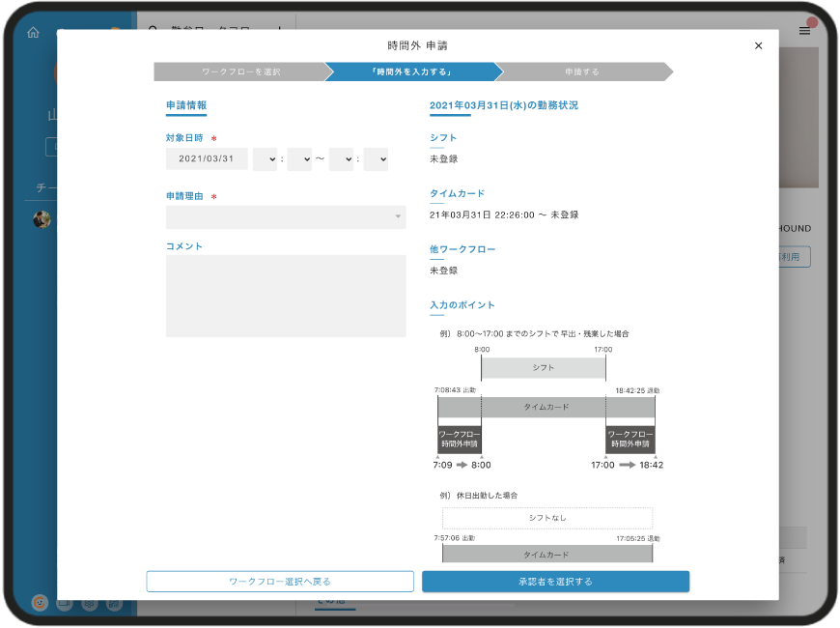840x628 pixels.
Task: Click the home icon in the blue sidebar
Action: [x=34, y=31]
